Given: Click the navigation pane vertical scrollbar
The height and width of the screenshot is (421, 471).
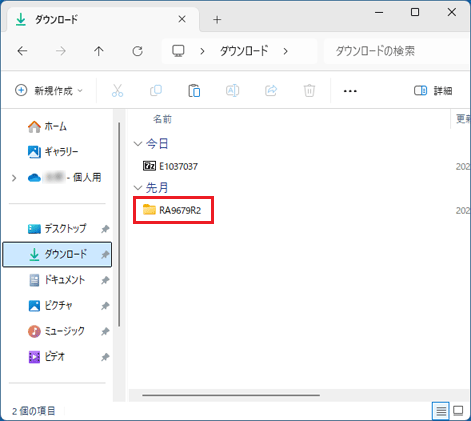Looking at the screenshot, I should click(x=119, y=224).
